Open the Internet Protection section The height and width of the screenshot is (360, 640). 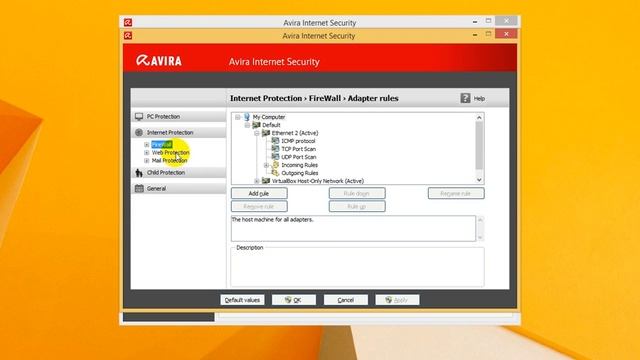point(179,133)
